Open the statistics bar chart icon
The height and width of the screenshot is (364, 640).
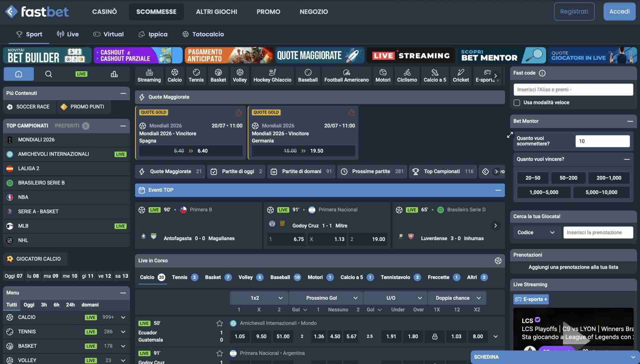pyautogui.click(x=114, y=74)
